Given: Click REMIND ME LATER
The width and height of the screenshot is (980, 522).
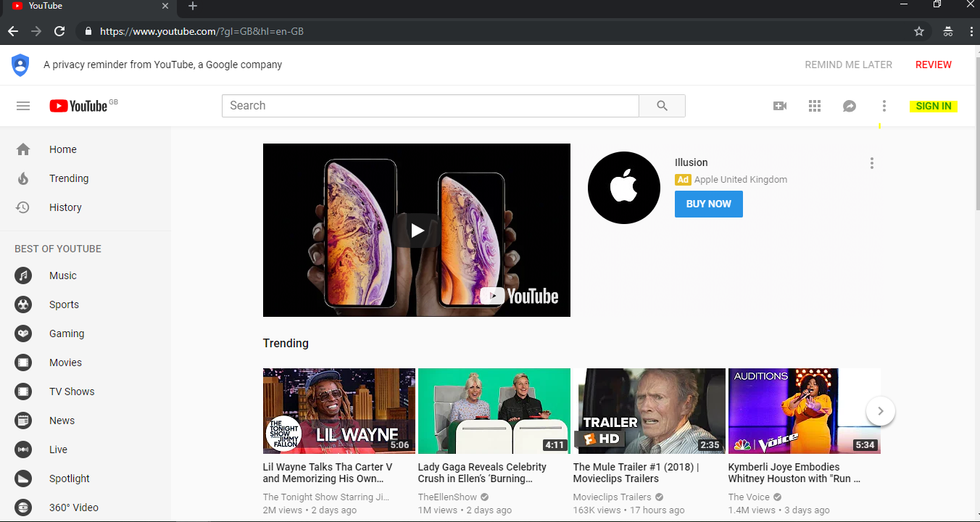Looking at the screenshot, I should pos(849,65).
